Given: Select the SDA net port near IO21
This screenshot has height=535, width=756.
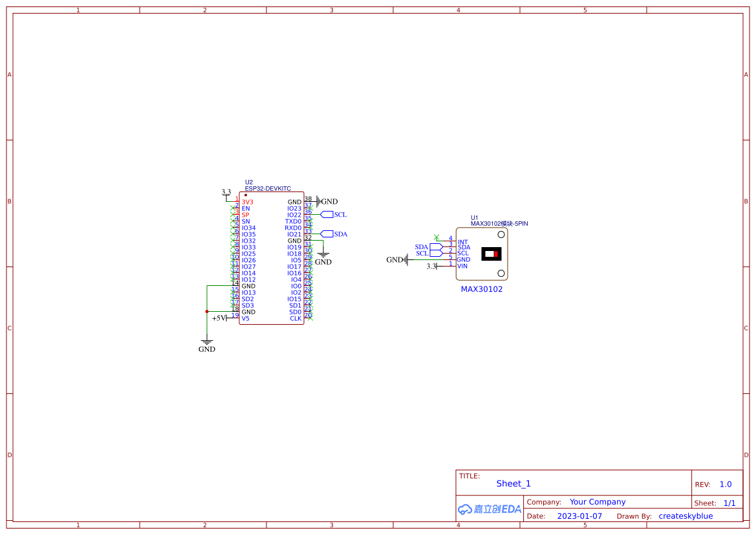Looking at the screenshot, I should [x=334, y=234].
